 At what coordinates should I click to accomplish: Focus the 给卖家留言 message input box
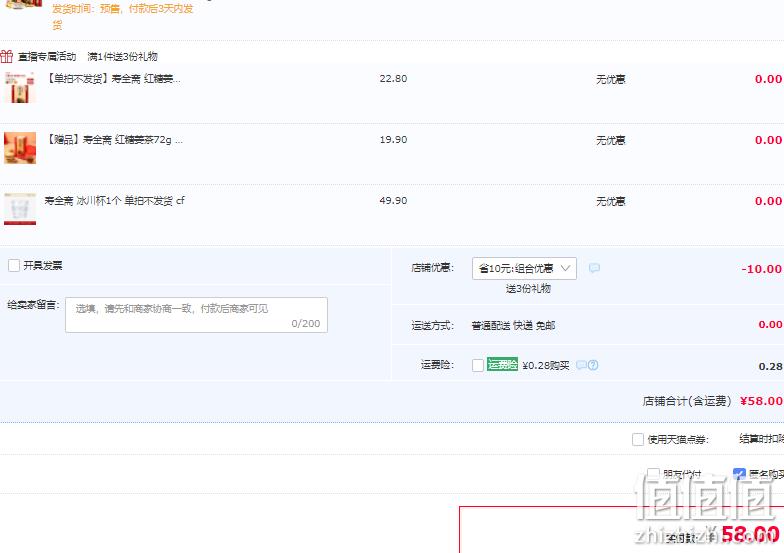pos(196,315)
